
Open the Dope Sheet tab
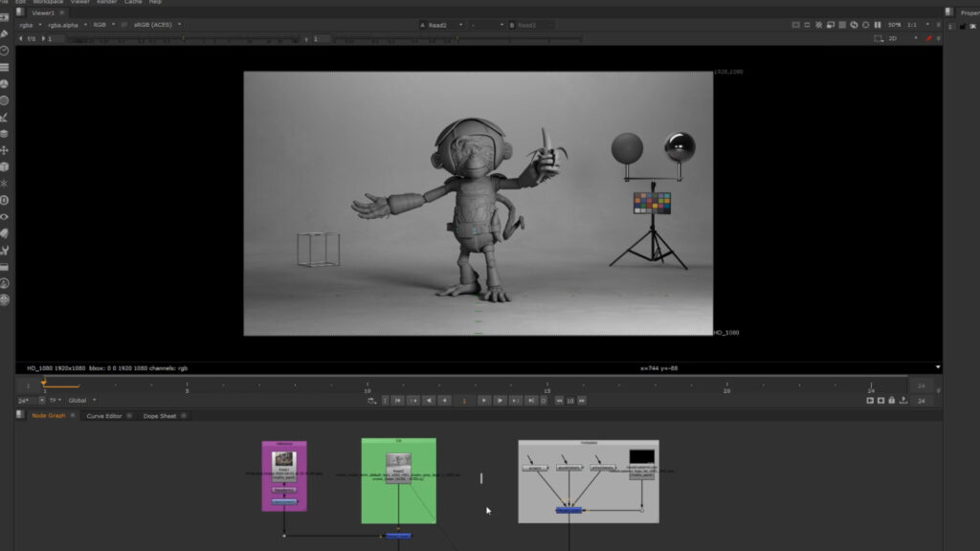160,416
